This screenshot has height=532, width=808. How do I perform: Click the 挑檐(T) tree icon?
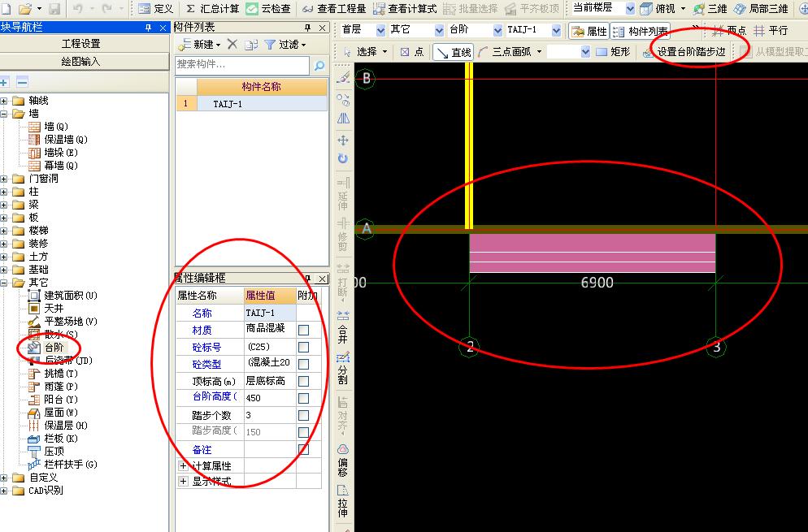pos(34,374)
